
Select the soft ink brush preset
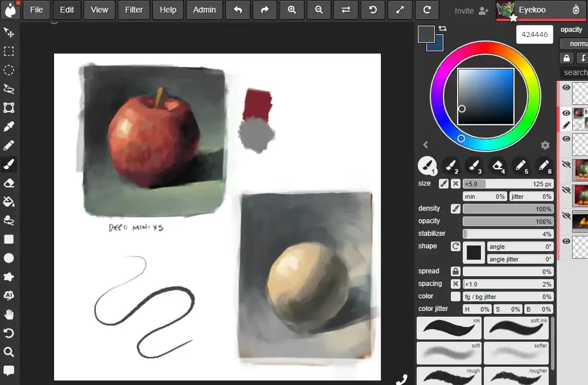[516, 328]
